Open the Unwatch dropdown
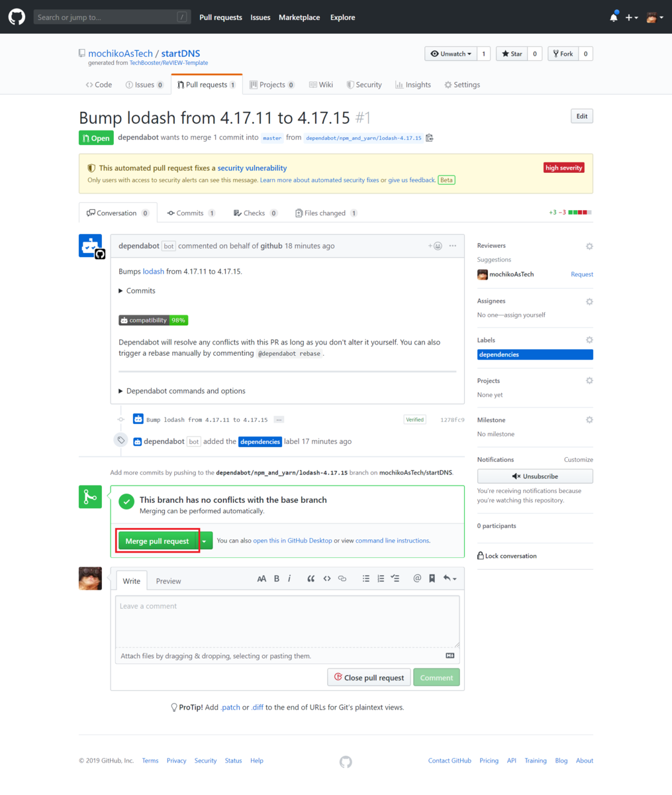Image resolution: width=672 pixels, height=795 pixels. pyautogui.click(x=451, y=54)
